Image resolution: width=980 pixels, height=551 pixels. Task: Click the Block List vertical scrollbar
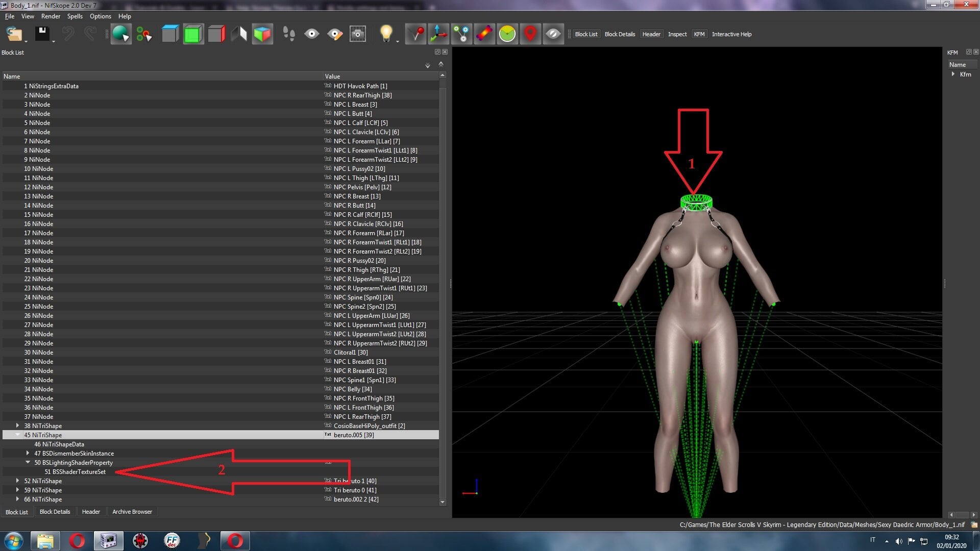coord(443,288)
